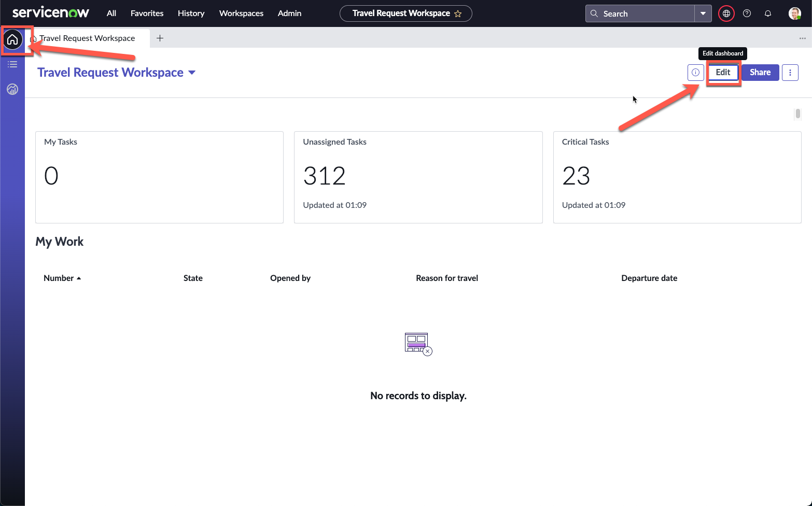
Task: Click the Edit dashboard button
Action: [x=723, y=73]
